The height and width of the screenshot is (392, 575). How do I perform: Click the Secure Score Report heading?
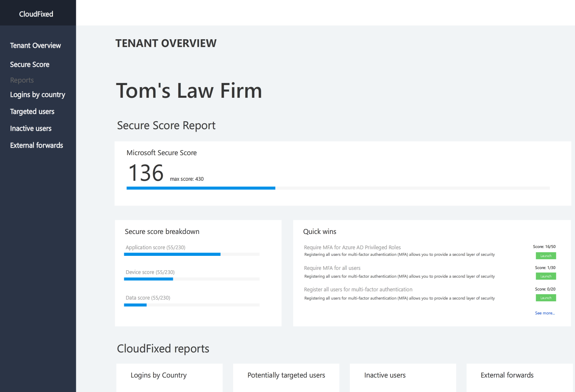tap(166, 125)
